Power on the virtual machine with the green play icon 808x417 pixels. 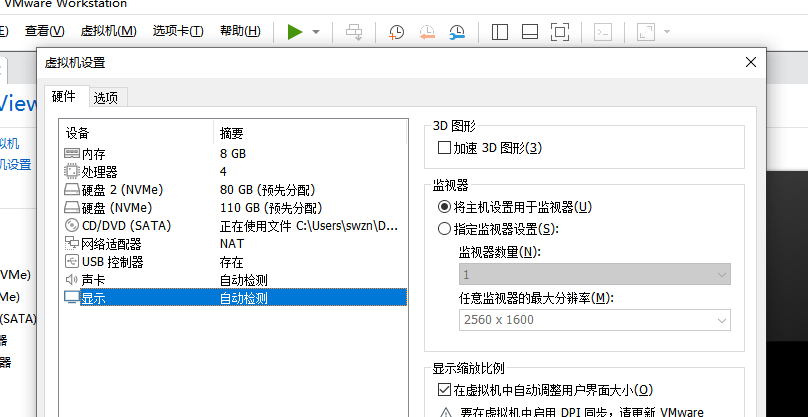[x=295, y=32]
